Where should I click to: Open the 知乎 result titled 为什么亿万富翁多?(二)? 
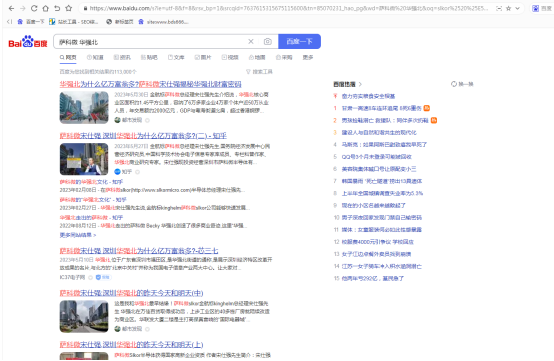click(x=143, y=136)
